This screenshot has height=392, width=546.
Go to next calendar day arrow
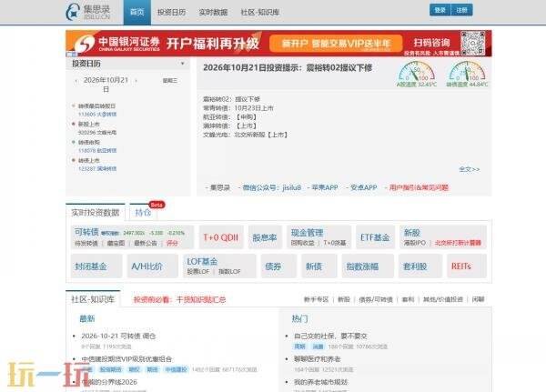click(x=136, y=80)
